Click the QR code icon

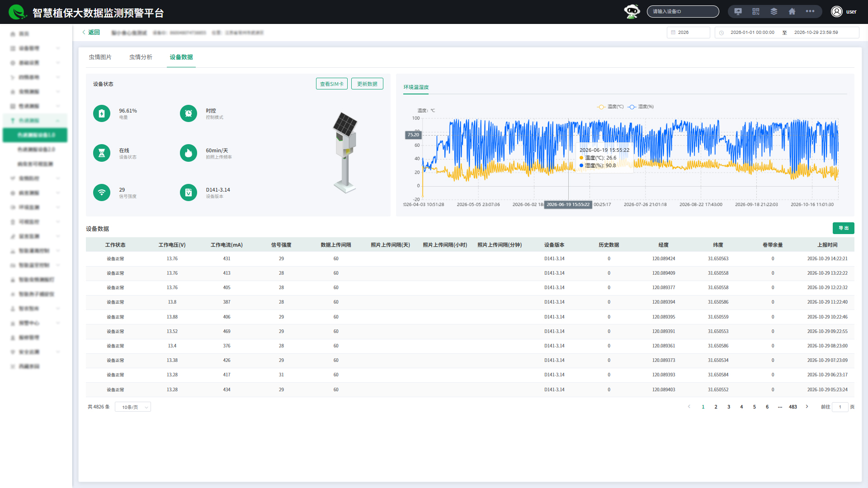pyautogui.click(x=756, y=12)
